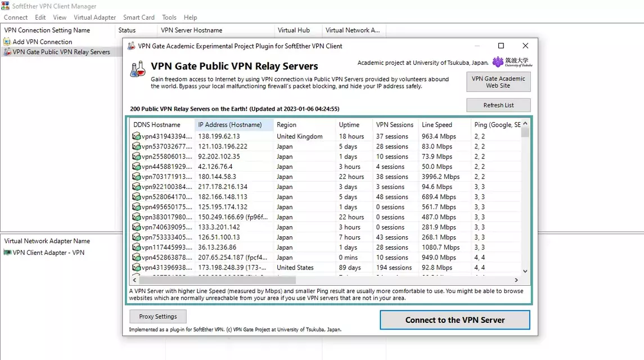Click the 3996.2 Mbps line speed cell
The image size is (644, 360).
(441, 176)
